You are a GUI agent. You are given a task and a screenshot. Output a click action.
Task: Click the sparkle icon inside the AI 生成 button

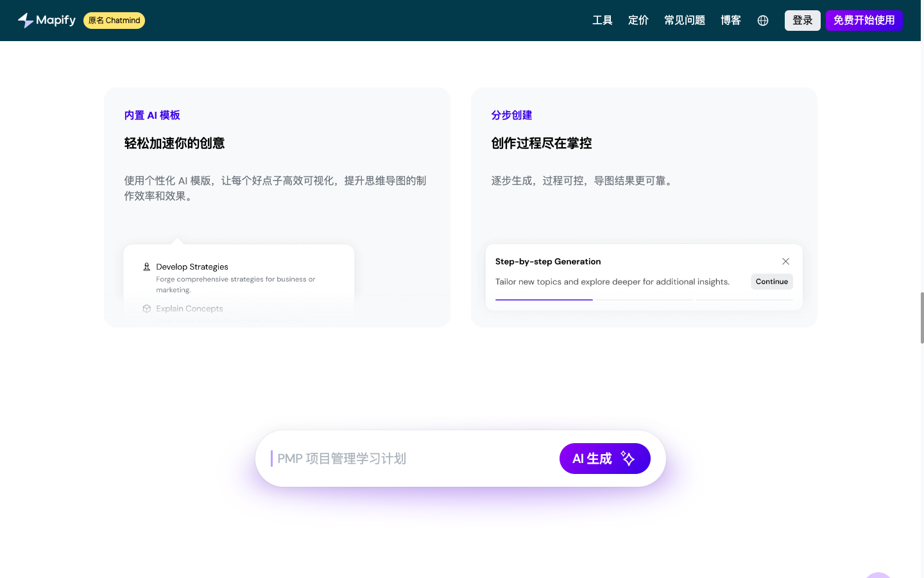pyautogui.click(x=626, y=458)
